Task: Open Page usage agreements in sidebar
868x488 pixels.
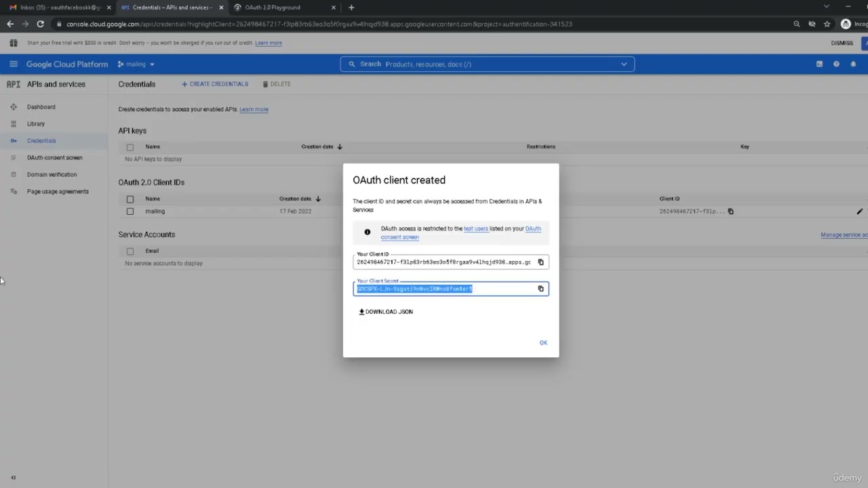Action: pos(58,192)
